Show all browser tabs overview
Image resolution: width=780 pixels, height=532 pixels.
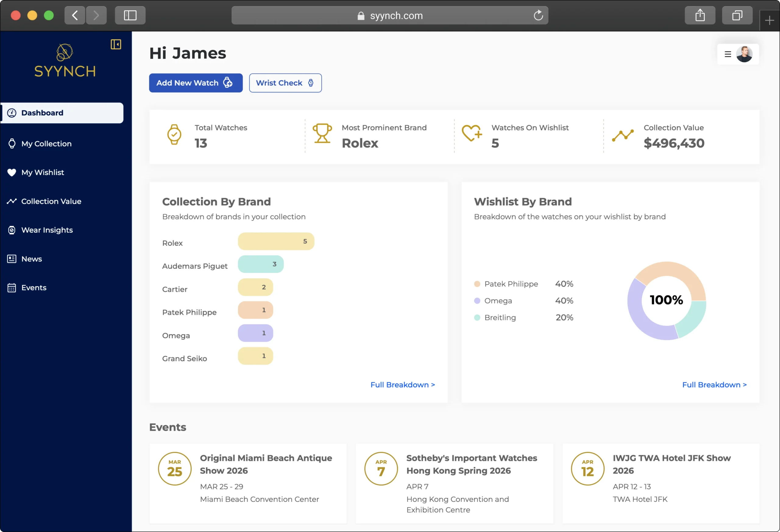[737, 16]
